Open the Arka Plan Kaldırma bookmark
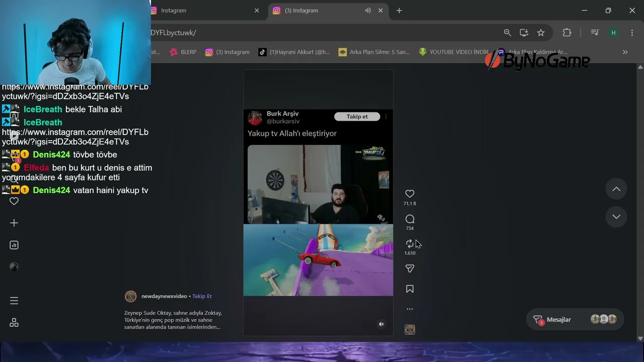Screen dimensions: 644x362 pyautogui.click(x=532, y=52)
